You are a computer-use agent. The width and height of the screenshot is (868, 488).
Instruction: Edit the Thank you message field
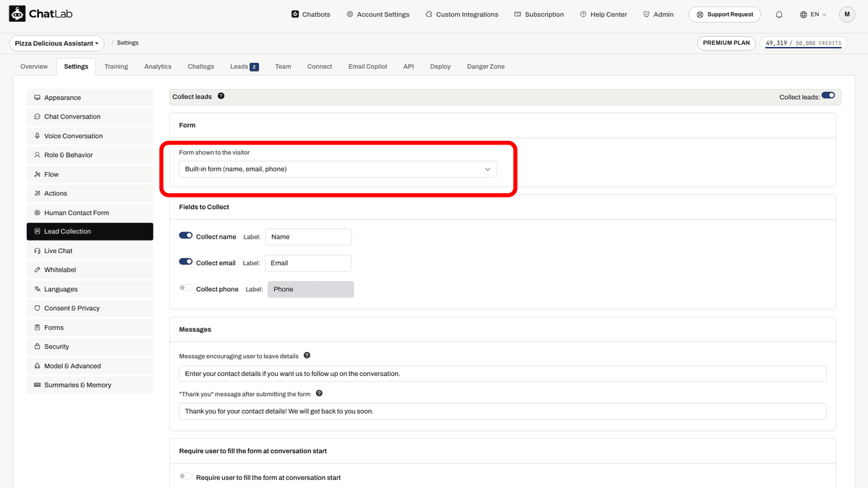(503, 411)
